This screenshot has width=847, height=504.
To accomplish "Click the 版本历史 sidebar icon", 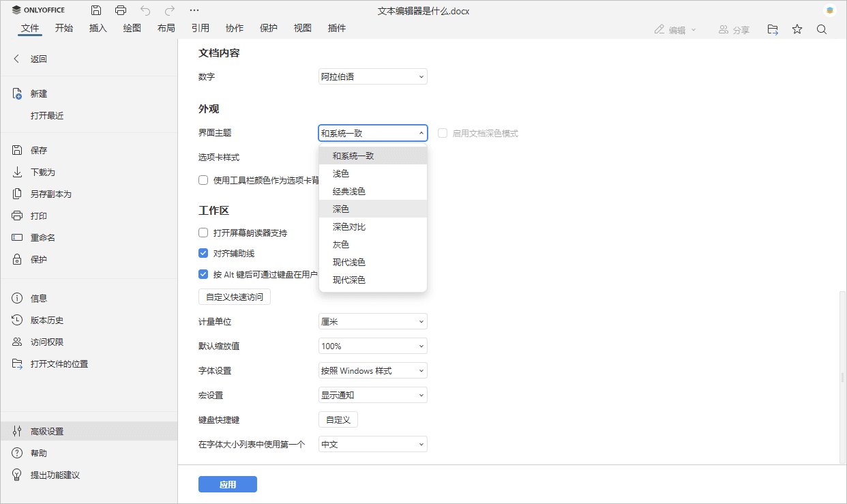I will pos(18,320).
